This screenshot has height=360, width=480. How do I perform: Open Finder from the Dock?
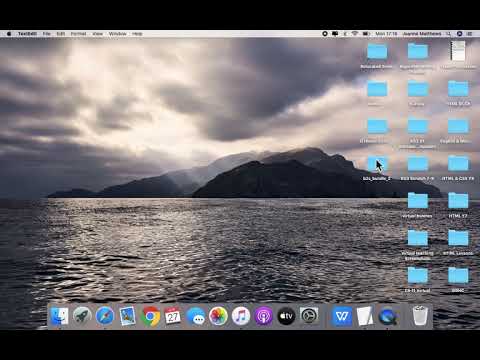60,316
